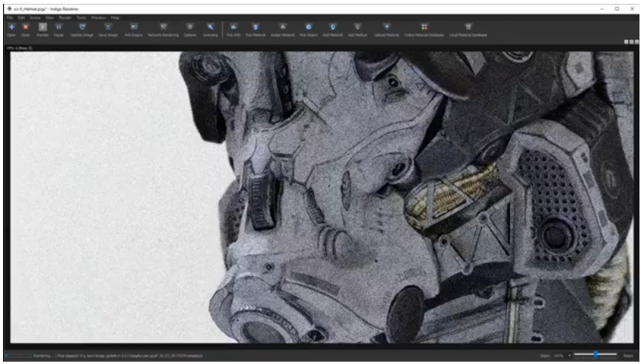Enable the Pick Region tool
The width and height of the screenshot is (641, 364).
[x=134, y=28]
